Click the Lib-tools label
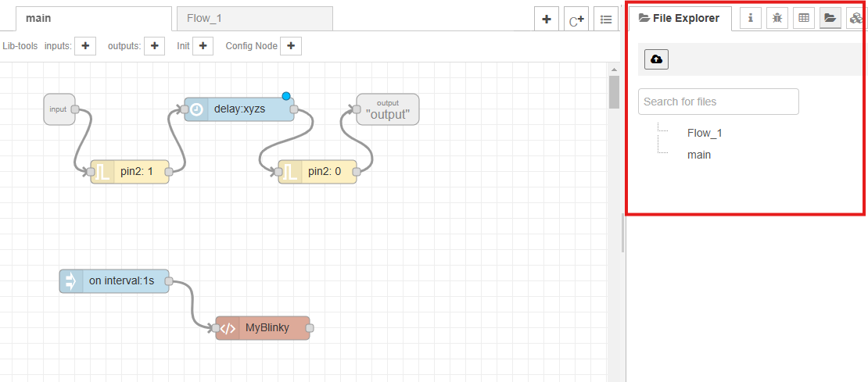 click(x=20, y=46)
